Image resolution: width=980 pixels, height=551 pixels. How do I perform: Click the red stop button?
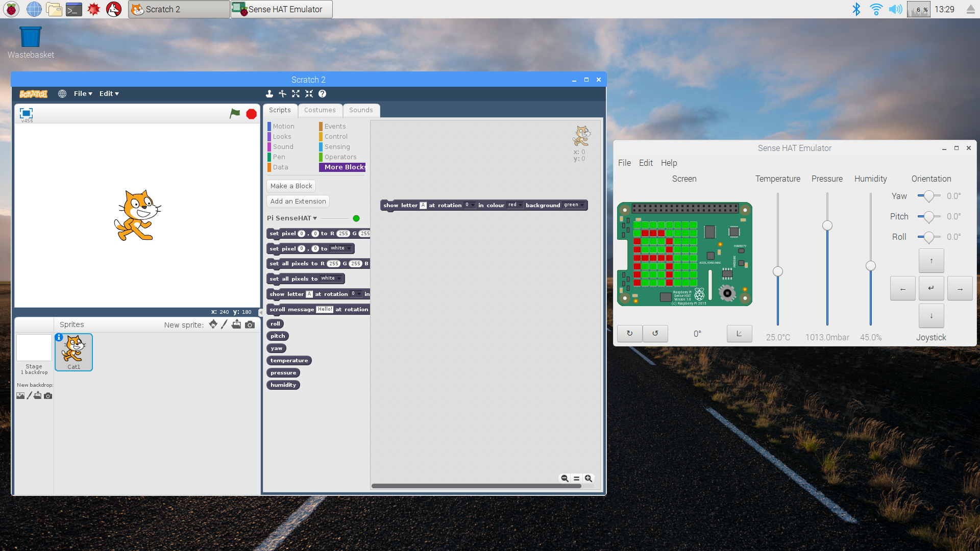click(x=251, y=114)
